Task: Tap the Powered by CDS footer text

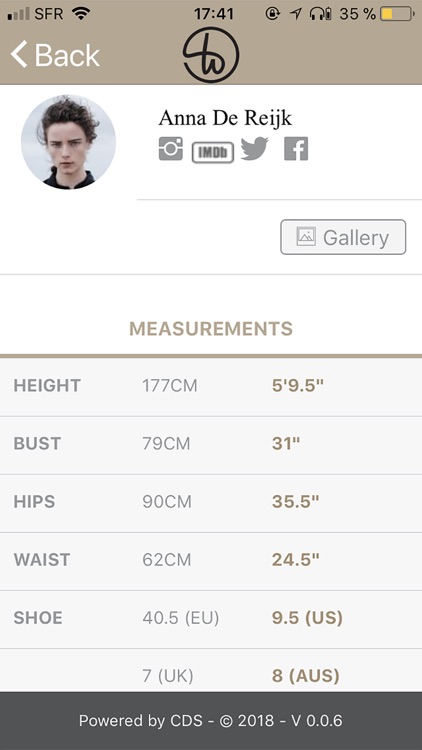Action: [x=211, y=721]
